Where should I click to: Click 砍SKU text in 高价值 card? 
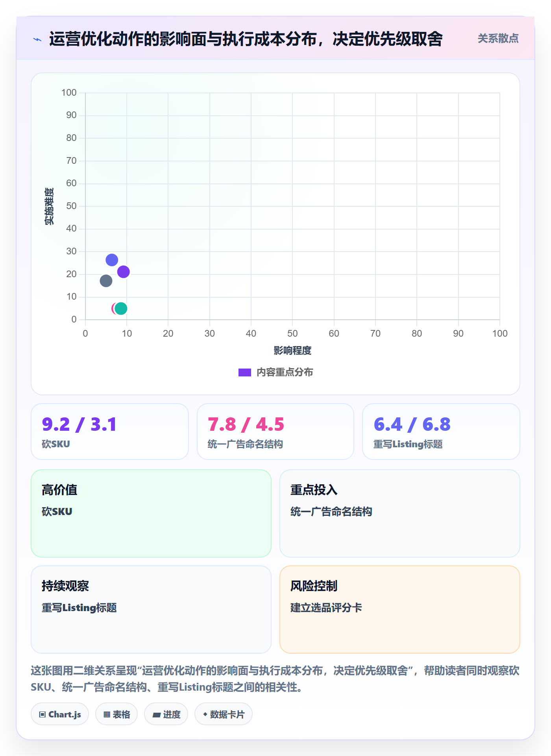tap(57, 511)
